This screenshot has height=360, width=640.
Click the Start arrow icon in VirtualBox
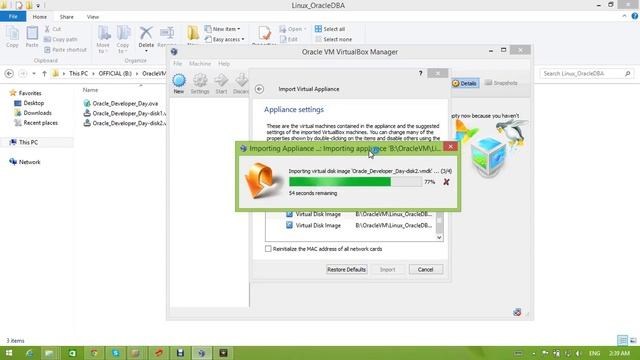pos(221,80)
